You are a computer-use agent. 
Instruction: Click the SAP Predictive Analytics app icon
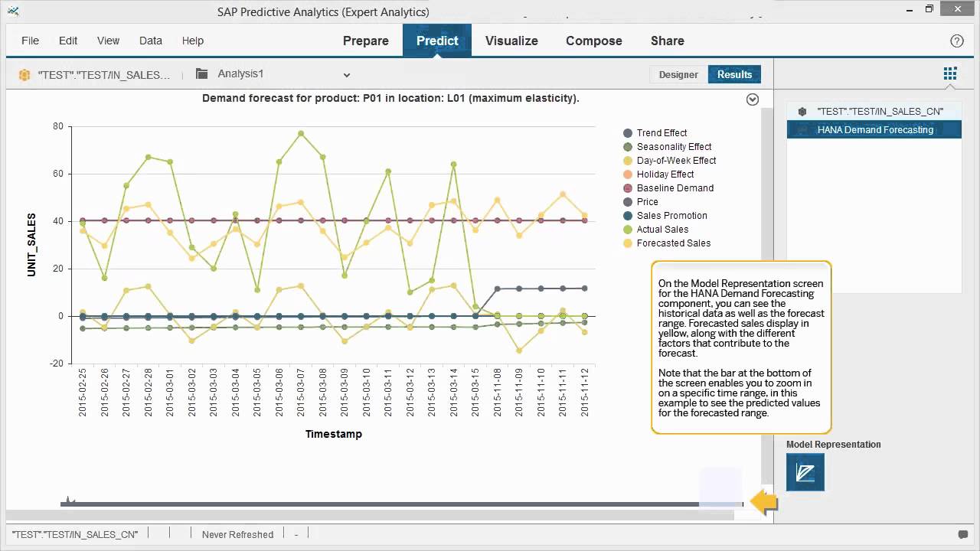pyautogui.click(x=13, y=11)
